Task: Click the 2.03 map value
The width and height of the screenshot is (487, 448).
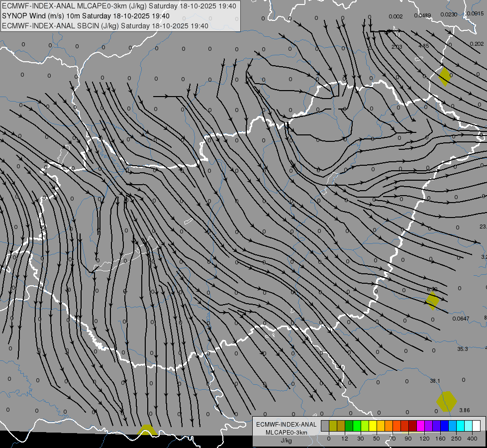Action: point(397,47)
